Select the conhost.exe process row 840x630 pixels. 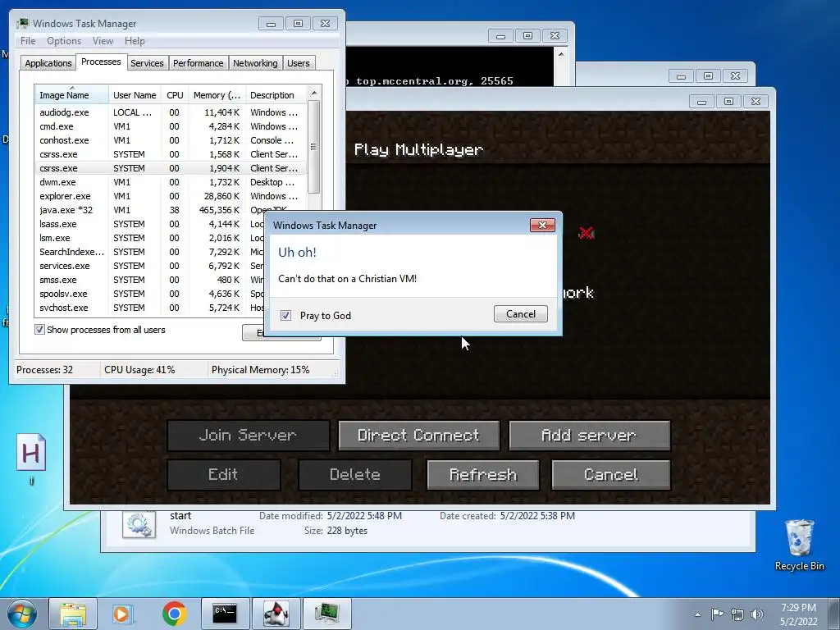[x=171, y=140]
